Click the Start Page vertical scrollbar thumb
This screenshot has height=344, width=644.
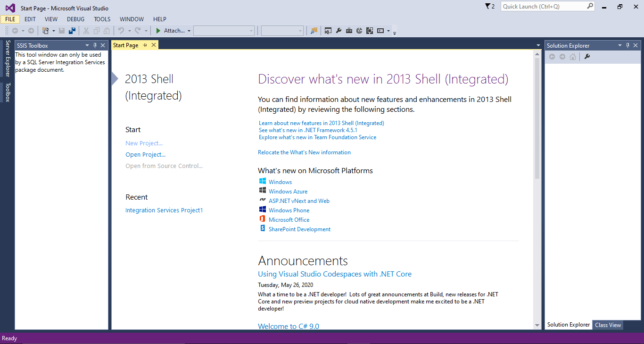[537, 118]
